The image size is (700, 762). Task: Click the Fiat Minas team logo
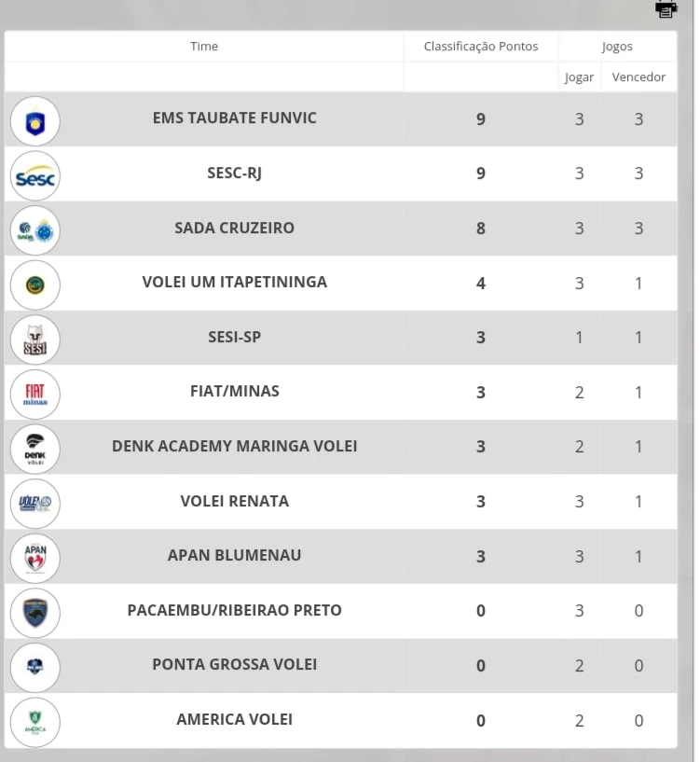coord(35,395)
